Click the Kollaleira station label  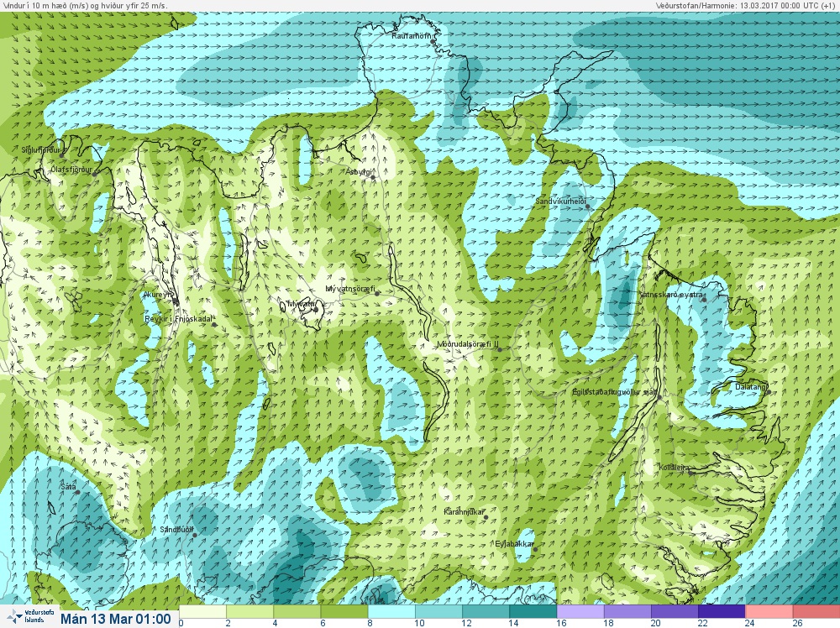tap(674, 468)
